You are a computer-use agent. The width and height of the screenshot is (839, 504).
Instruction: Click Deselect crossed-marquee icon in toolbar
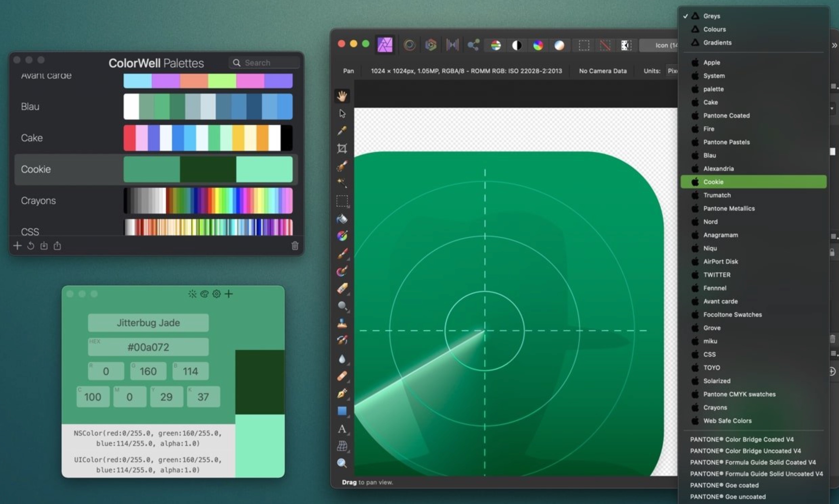coord(605,45)
